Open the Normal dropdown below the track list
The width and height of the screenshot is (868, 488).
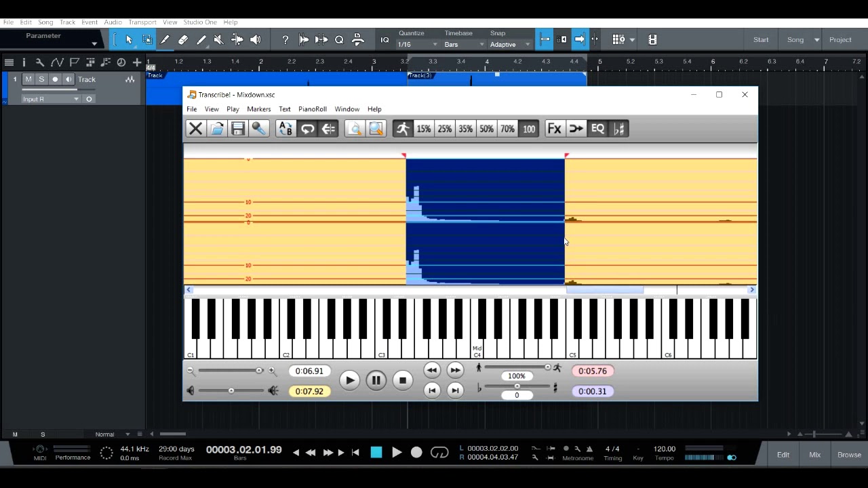click(x=112, y=434)
